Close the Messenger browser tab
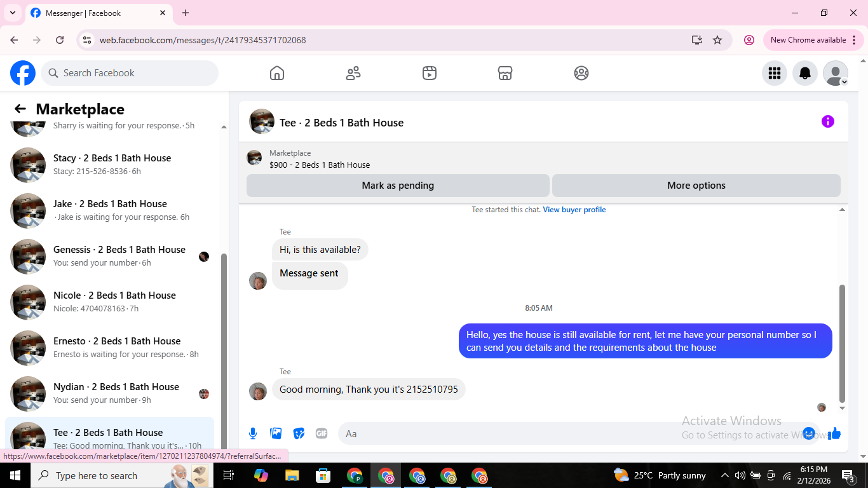868x488 pixels. click(x=163, y=13)
